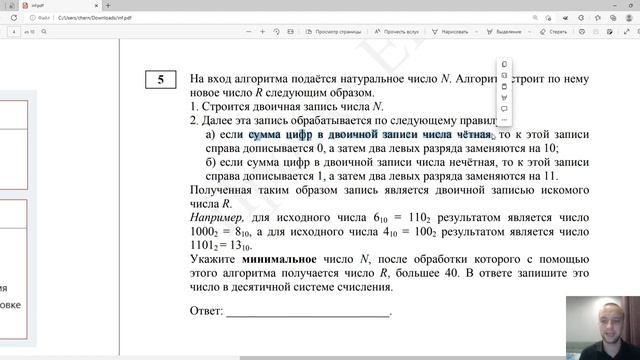Toggle fit to width view
The image size is (640, 360).
tap(291, 31)
